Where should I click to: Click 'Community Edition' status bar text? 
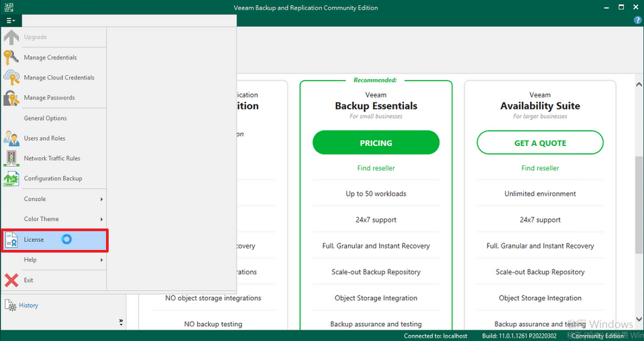pyautogui.click(x=597, y=336)
